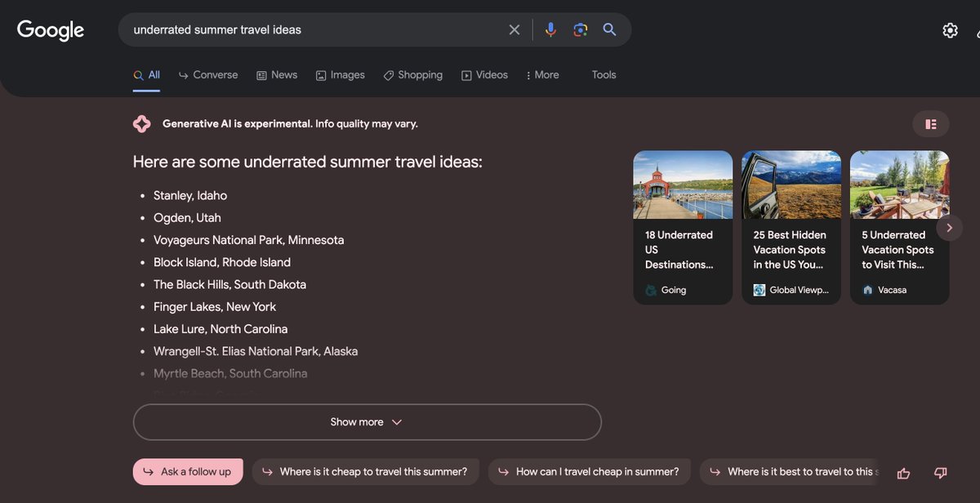The height and width of the screenshot is (503, 980).
Task: Open the '25 Best Hidden Vacation Spots' source card
Action: click(791, 227)
